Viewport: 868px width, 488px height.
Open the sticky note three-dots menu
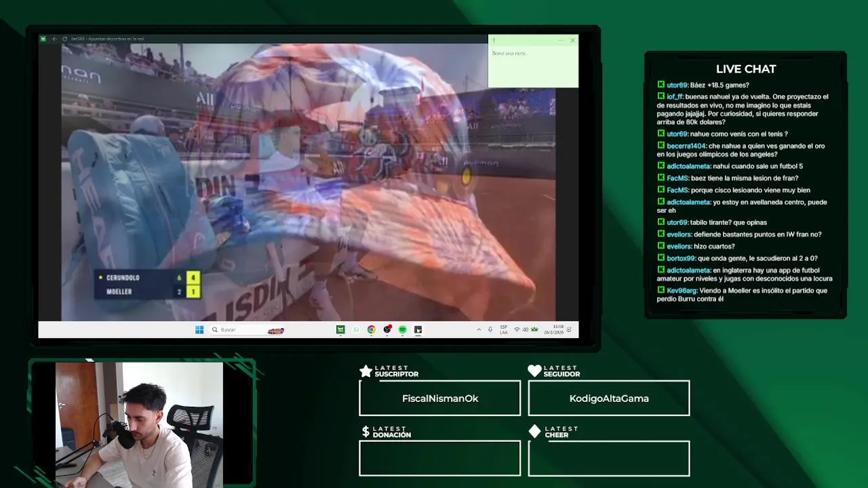[x=561, y=40]
